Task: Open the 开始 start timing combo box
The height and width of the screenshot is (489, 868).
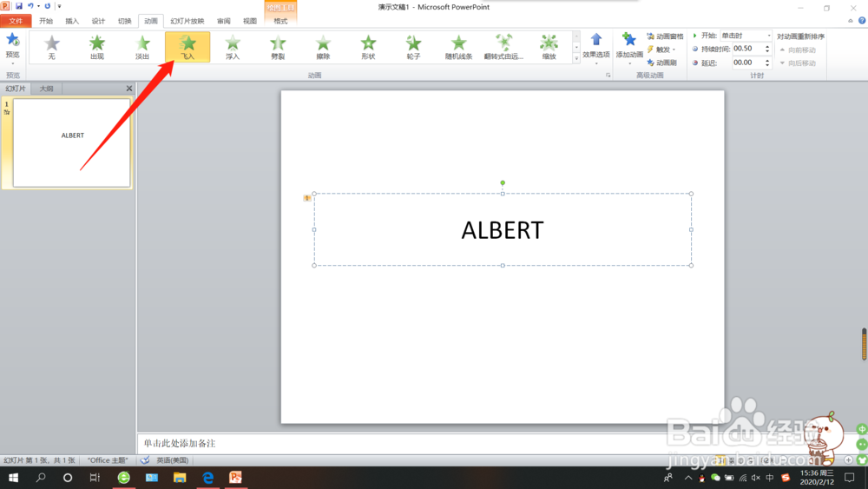Action: (x=746, y=36)
